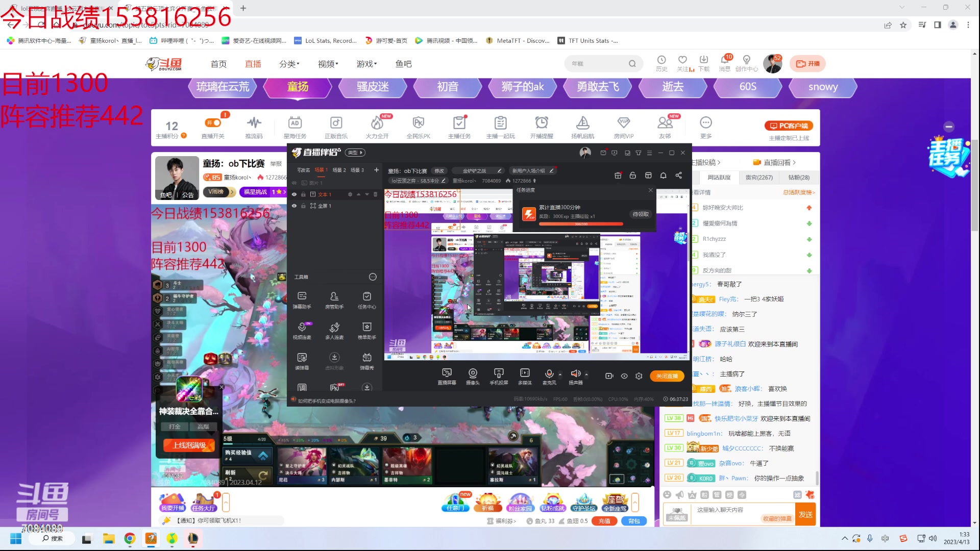Viewport: 980px width, 551px height.
Task: Open 星海任务 AD tasks
Action: pos(295,127)
